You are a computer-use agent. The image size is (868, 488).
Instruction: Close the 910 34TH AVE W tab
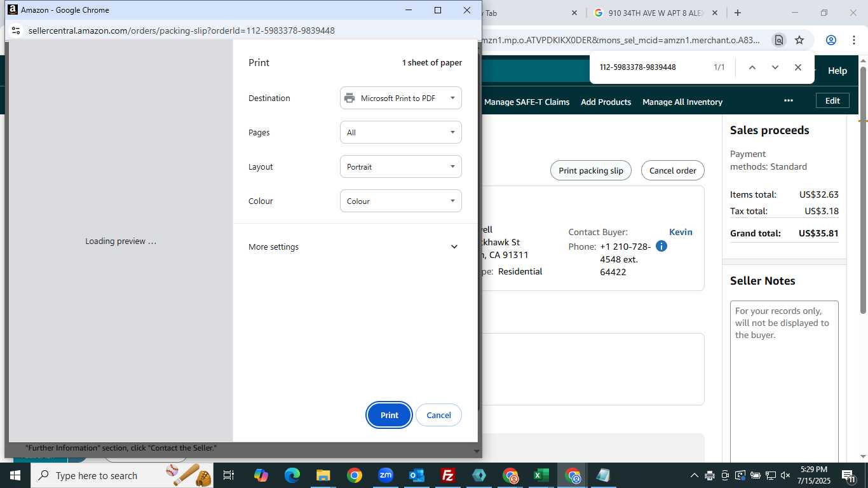click(x=715, y=13)
